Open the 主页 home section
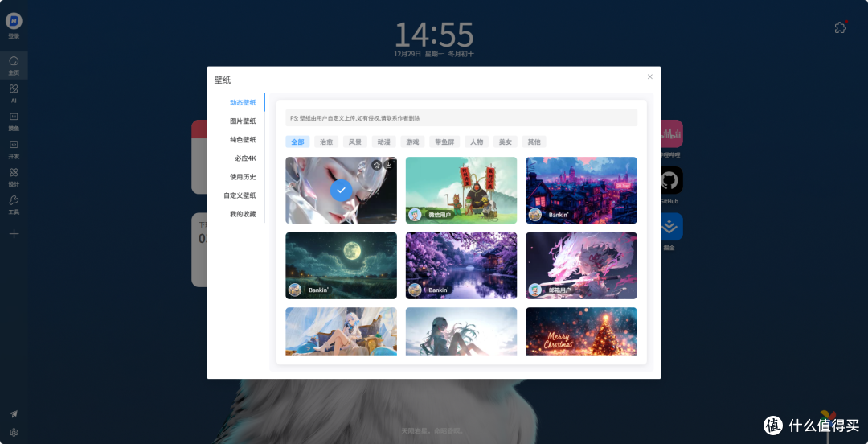The width and height of the screenshot is (868, 444). pyautogui.click(x=14, y=65)
